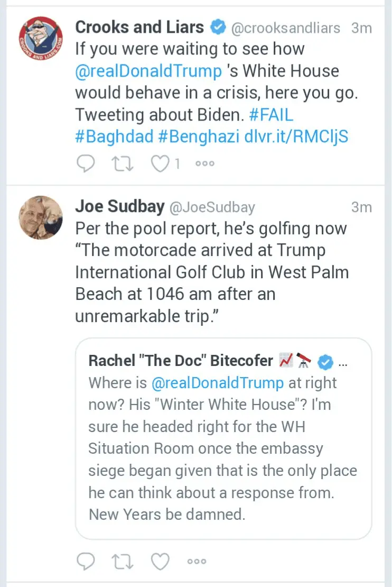Follow the dlvr.it/RMCljS link
Viewport: 392px width, 587px height.
pyautogui.click(x=296, y=136)
